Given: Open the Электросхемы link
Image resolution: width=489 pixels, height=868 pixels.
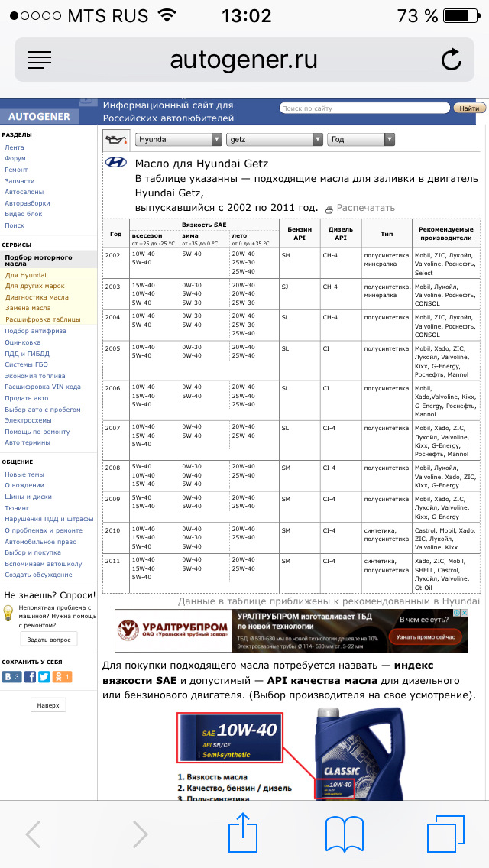Looking at the screenshot, I should pyautogui.click(x=28, y=420).
